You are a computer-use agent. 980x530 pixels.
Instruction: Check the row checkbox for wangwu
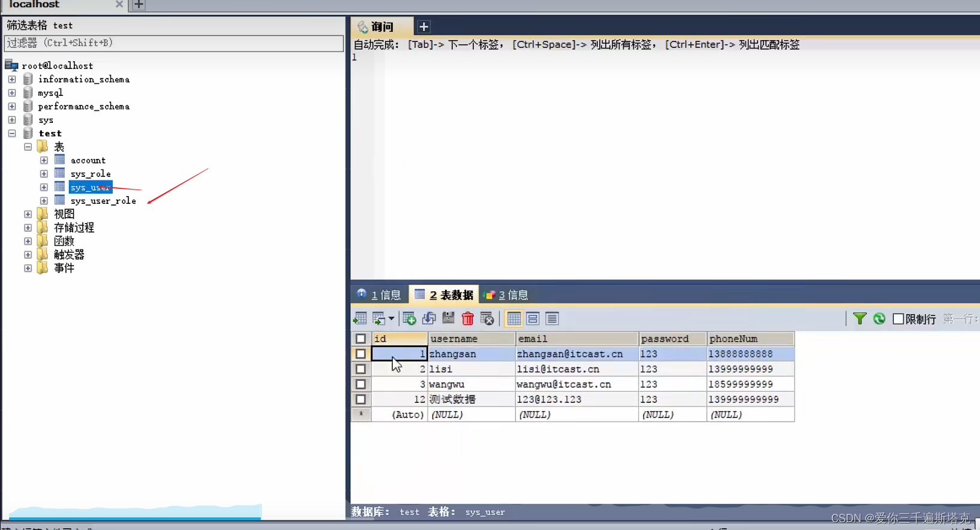(x=360, y=384)
